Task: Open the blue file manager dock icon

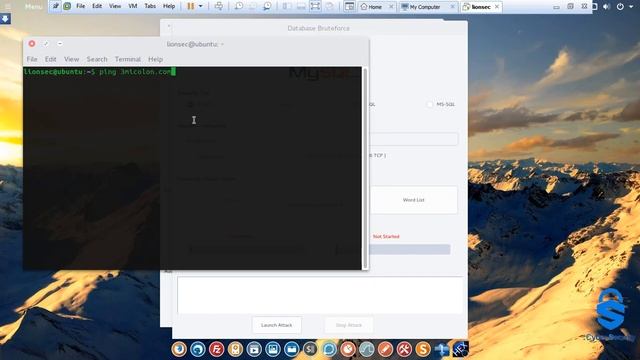Action: pos(291,349)
